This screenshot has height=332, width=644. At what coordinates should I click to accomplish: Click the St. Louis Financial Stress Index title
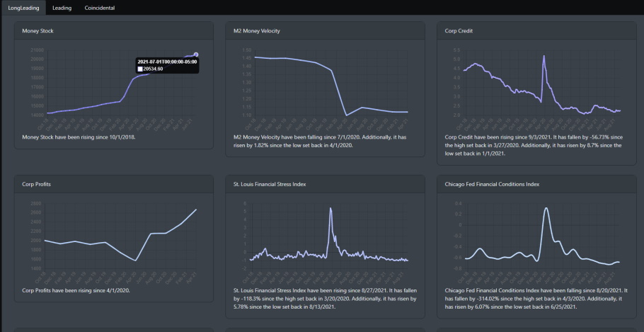click(270, 185)
